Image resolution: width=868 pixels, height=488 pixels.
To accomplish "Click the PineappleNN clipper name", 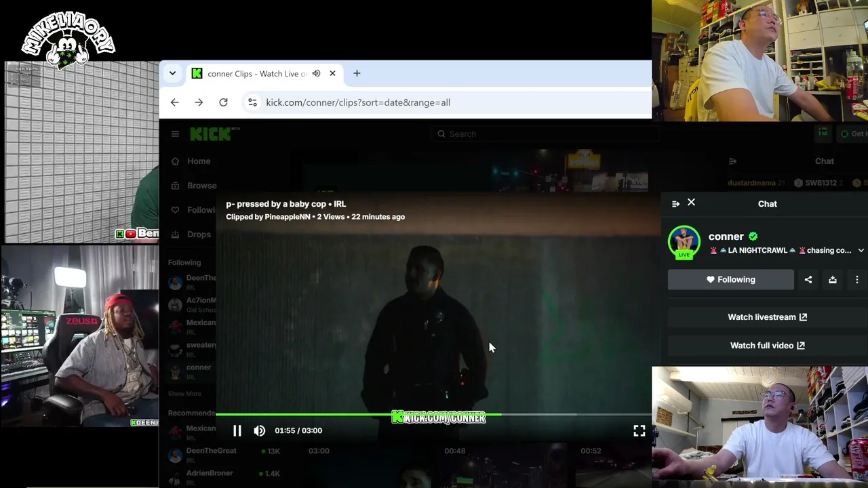I will point(288,217).
